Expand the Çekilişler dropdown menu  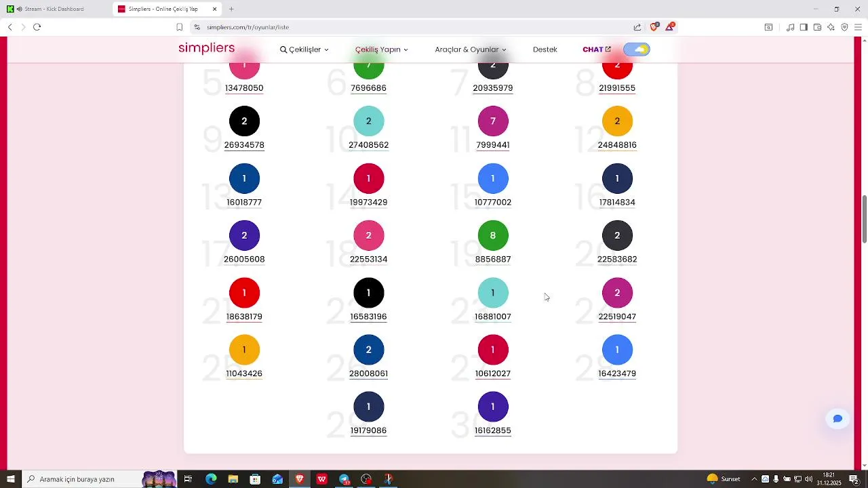pos(304,49)
